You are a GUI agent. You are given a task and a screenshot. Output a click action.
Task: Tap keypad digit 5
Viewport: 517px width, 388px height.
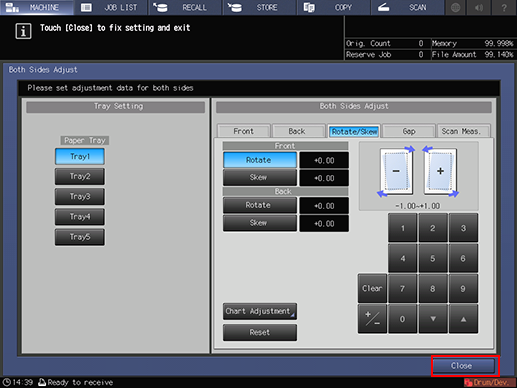click(x=433, y=258)
